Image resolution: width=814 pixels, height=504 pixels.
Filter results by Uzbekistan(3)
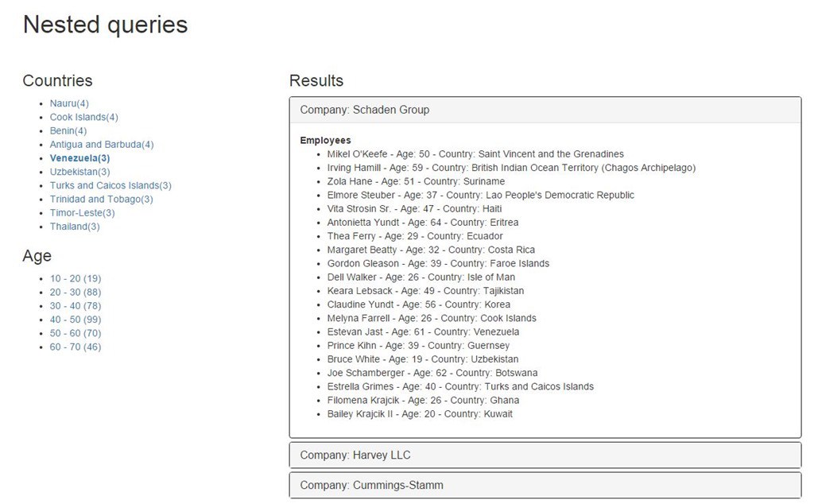[79, 172]
